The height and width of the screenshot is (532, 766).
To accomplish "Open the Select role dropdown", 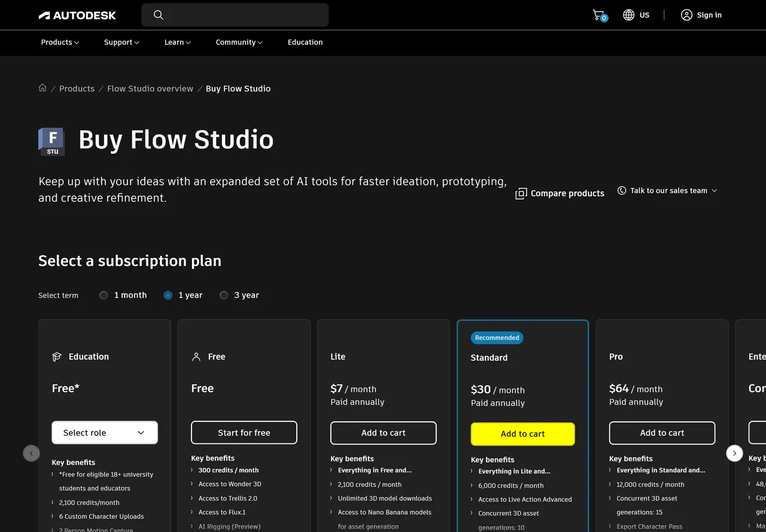I will click(105, 433).
